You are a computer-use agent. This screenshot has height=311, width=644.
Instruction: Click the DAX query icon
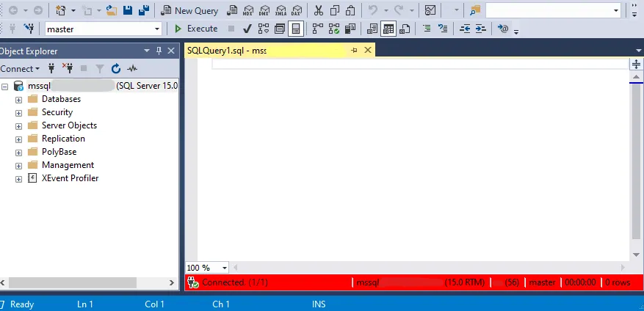(x=297, y=11)
